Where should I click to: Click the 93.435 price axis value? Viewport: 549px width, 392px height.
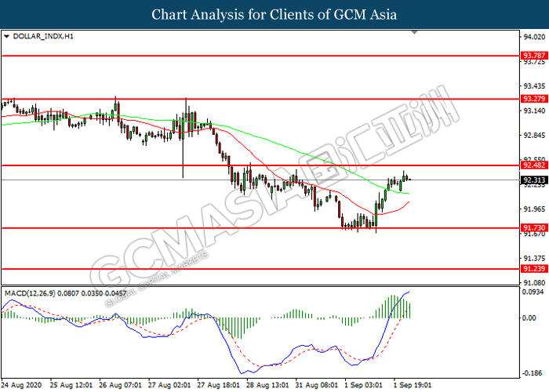click(x=534, y=86)
